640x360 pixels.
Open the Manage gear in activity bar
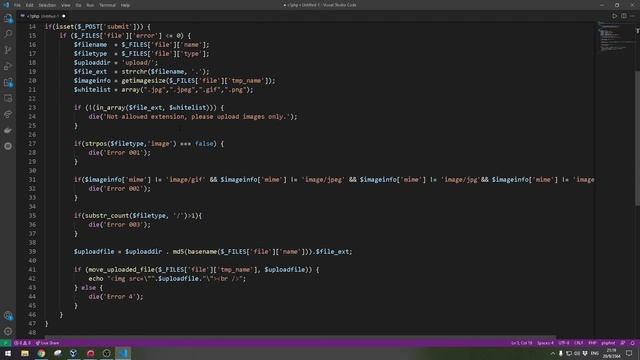click(x=8, y=331)
